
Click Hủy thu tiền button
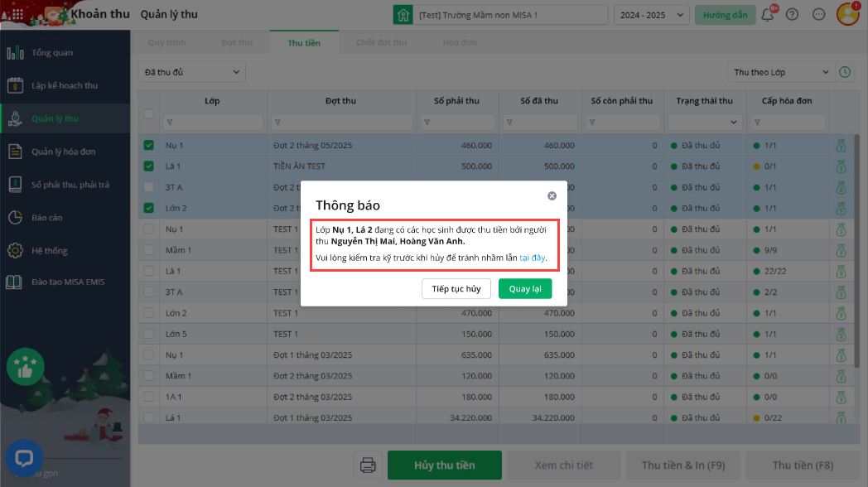pyautogui.click(x=445, y=465)
